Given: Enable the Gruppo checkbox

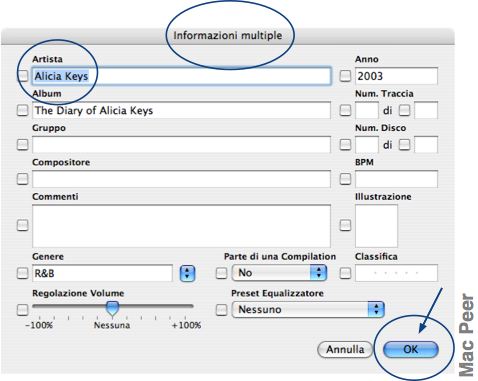Looking at the screenshot, I should click(x=22, y=144).
